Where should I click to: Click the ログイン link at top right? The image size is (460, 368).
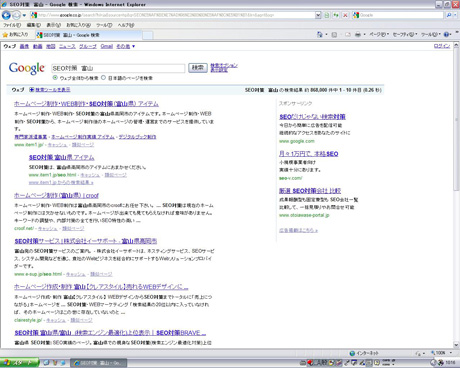coord(442,46)
